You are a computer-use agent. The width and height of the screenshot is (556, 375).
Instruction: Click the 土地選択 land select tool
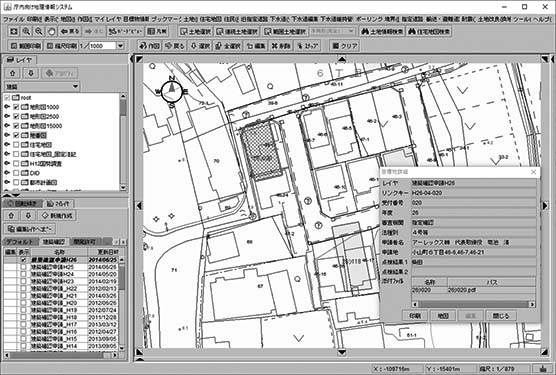pyautogui.click(x=195, y=32)
